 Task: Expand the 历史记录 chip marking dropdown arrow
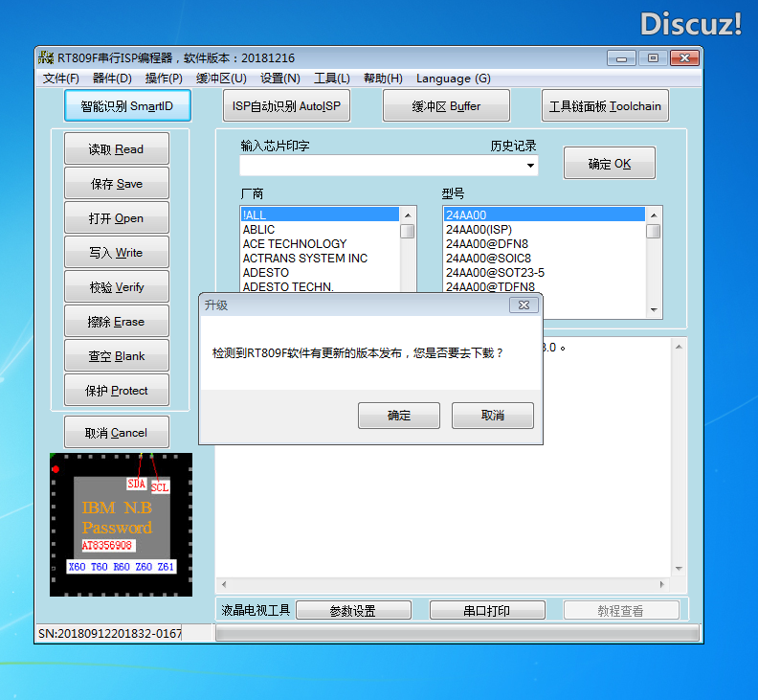click(530, 166)
